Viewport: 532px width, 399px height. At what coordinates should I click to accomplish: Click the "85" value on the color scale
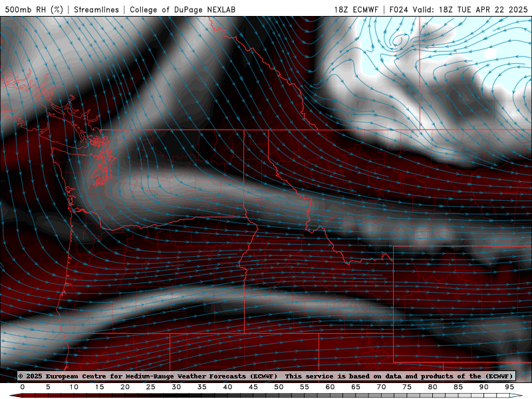coord(458,387)
